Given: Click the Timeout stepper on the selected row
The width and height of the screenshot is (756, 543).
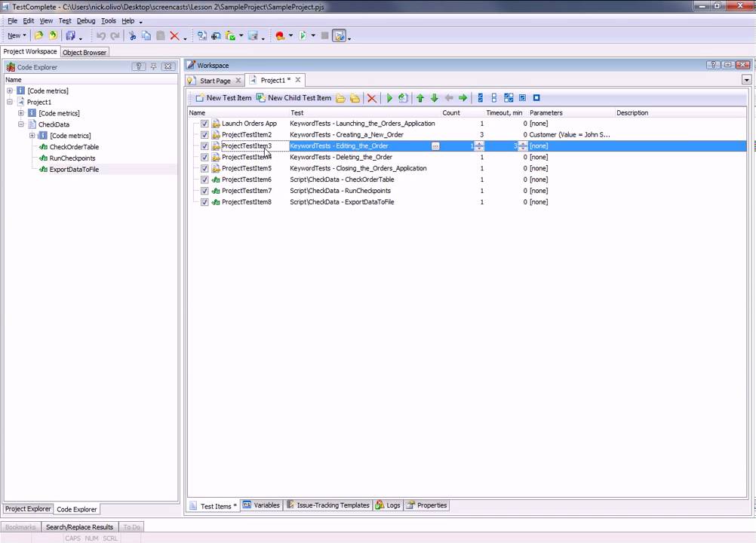Looking at the screenshot, I should (523, 146).
